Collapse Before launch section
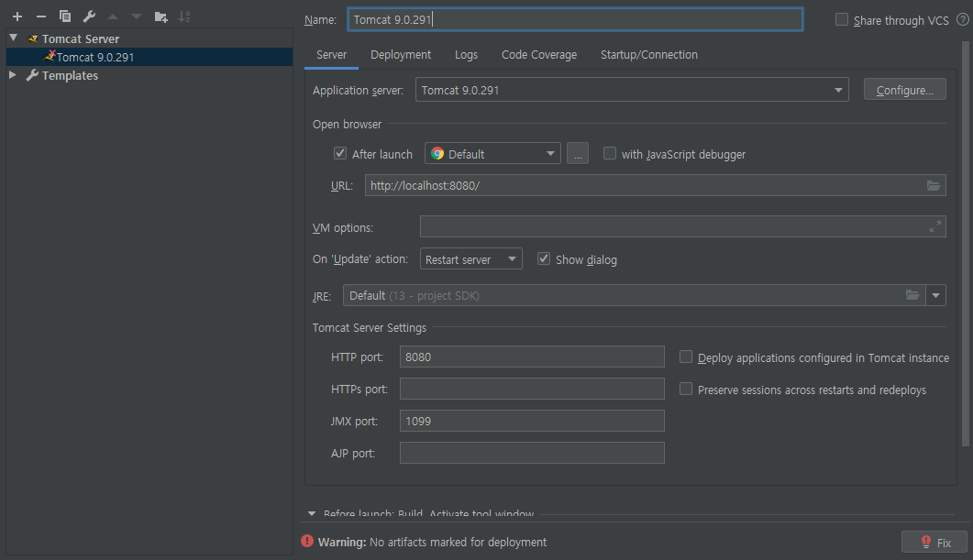This screenshot has height=560, width=973. [x=312, y=514]
